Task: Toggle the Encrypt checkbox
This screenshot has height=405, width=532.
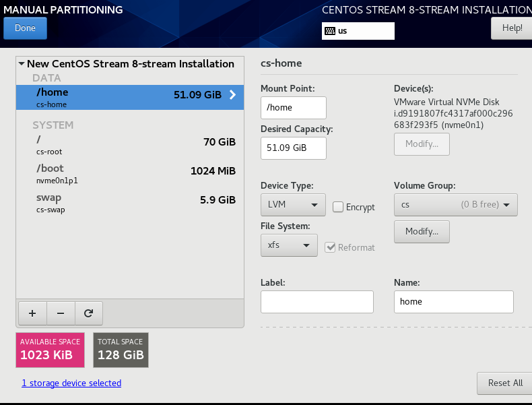Action: point(338,207)
